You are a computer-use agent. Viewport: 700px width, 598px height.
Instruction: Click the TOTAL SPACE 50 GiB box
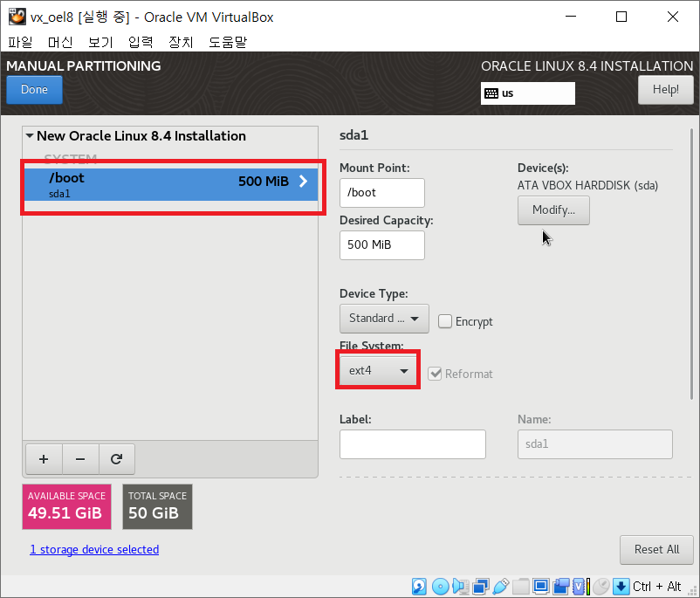157,507
